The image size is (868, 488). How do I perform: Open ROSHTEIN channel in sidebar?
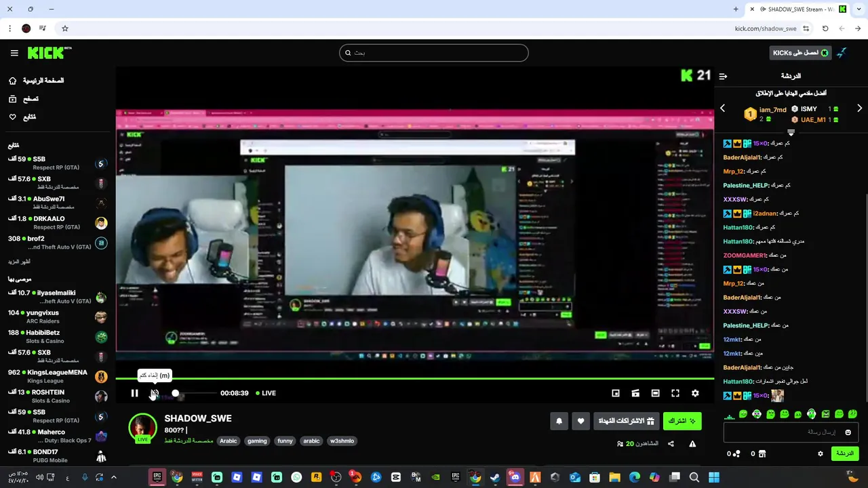(x=58, y=396)
